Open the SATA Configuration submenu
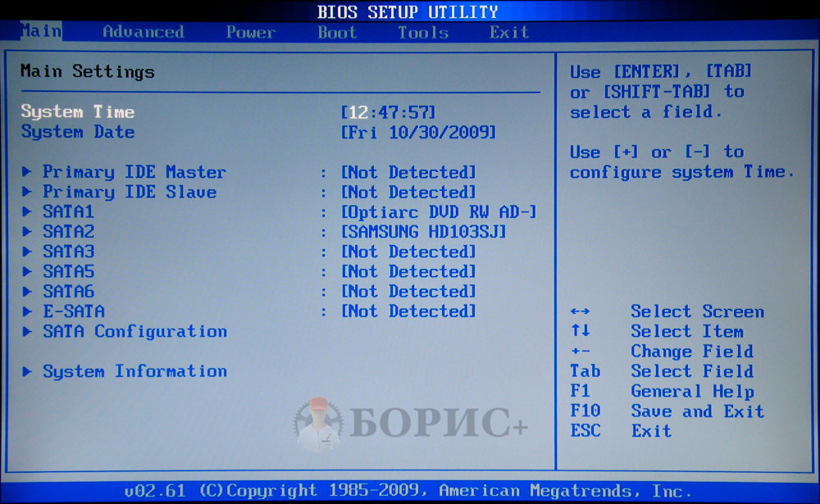The width and height of the screenshot is (820, 504). [135, 331]
